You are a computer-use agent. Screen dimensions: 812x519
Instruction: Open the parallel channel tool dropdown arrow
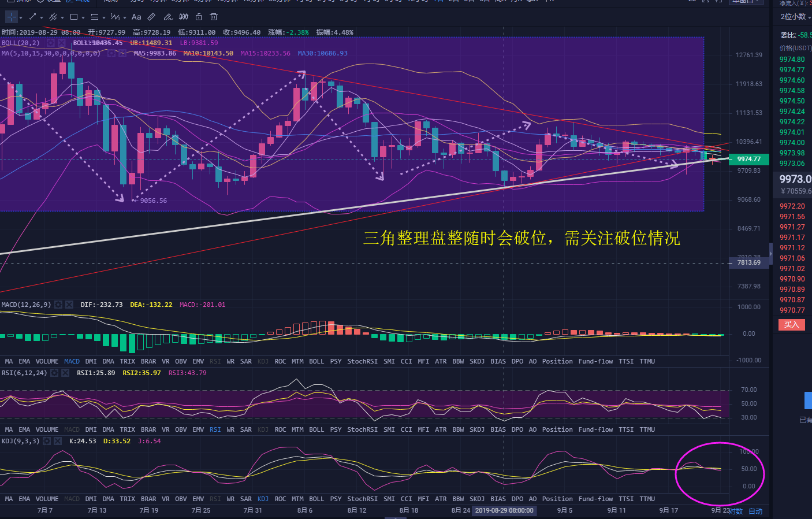click(62, 17)
